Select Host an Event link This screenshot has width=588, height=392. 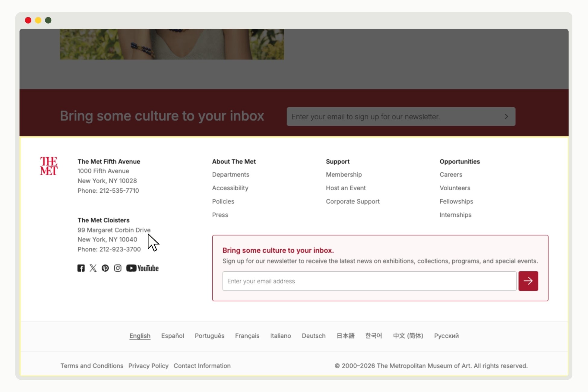(346, 188)
